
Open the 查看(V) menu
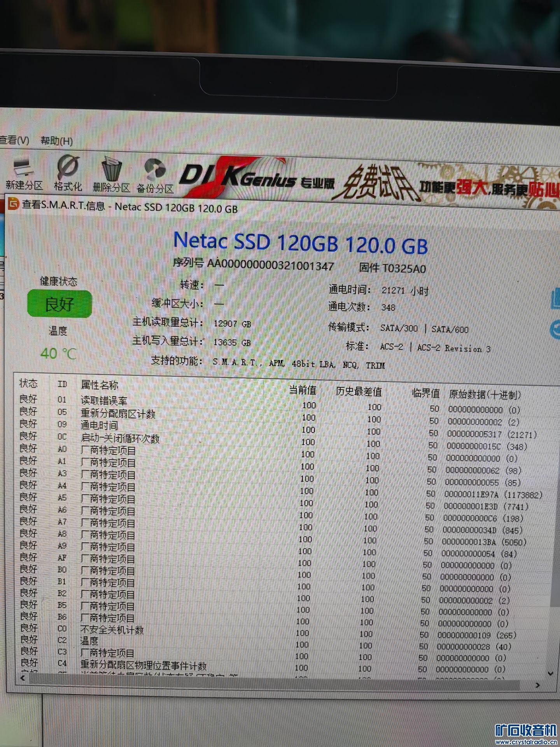tap(14, 140)
